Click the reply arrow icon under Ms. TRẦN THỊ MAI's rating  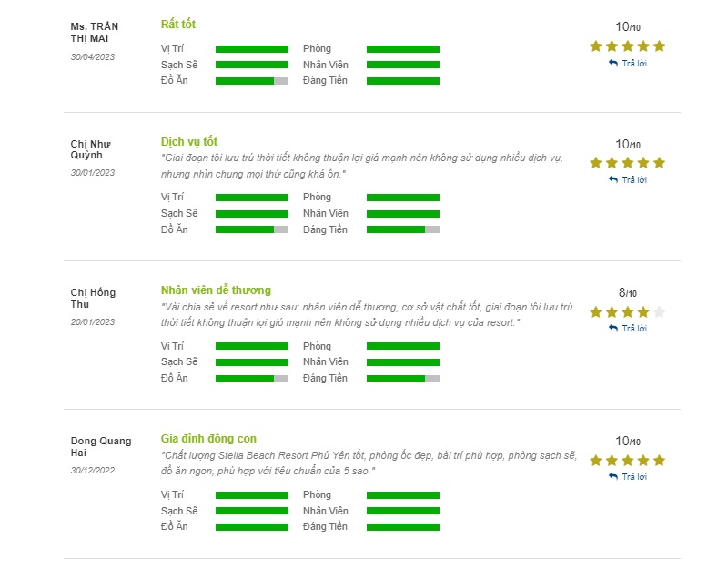(612, 63)
